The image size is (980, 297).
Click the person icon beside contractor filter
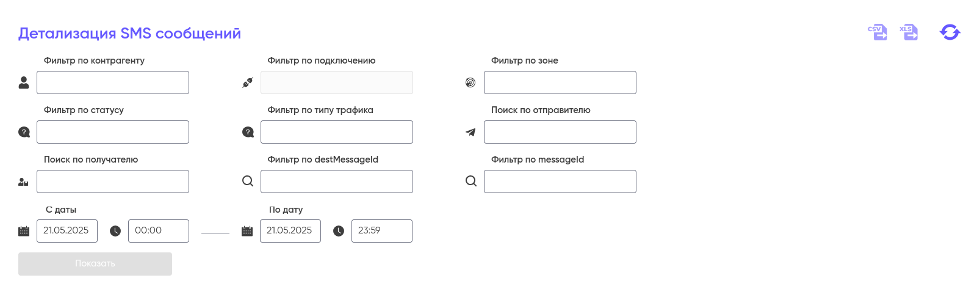24,82
